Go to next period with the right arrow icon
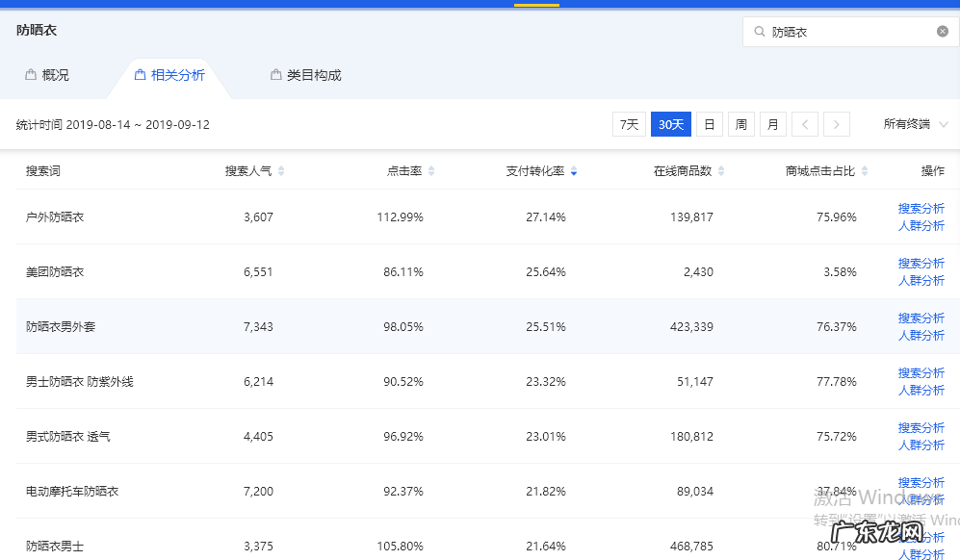Image resolution: width=960 pixels, height=560 pixels. click(x=836, y=124)
